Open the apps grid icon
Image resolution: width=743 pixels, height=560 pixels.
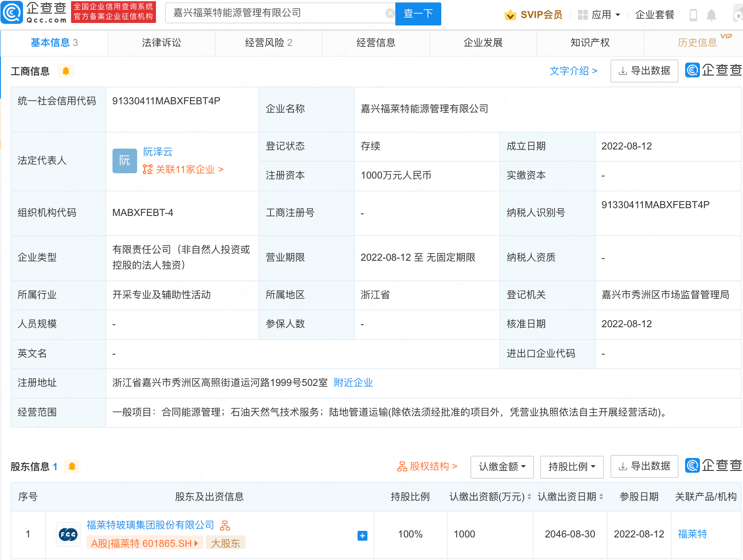coord(582,15)
